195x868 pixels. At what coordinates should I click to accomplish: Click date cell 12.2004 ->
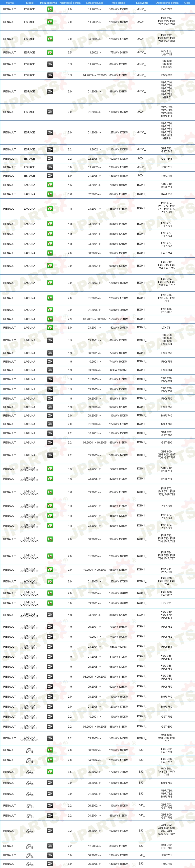coord(94,846)
